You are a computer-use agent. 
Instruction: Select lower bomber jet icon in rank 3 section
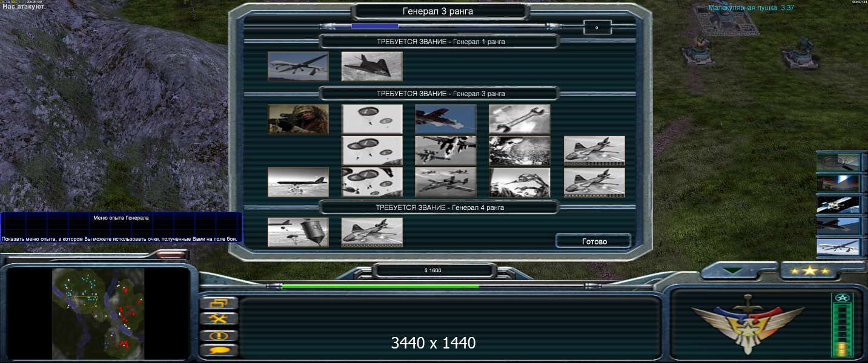tap(594, 182)
